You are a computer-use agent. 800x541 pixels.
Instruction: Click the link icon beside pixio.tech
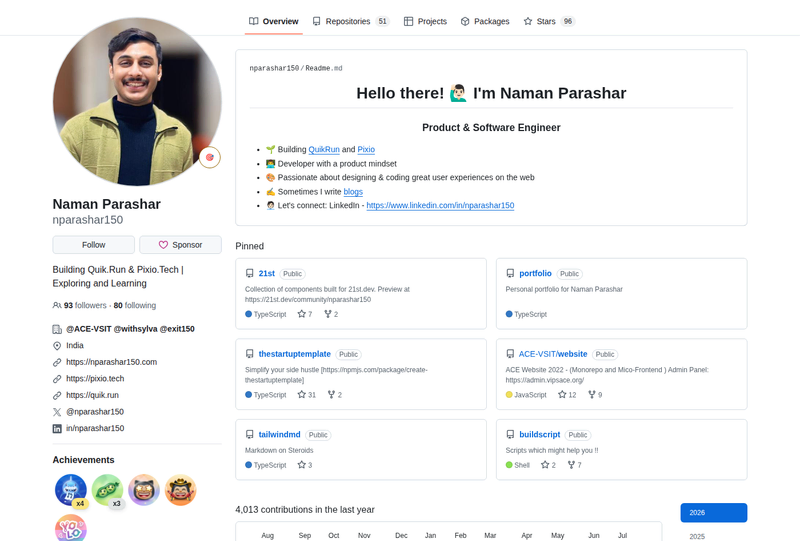click(x=57, y=379)
